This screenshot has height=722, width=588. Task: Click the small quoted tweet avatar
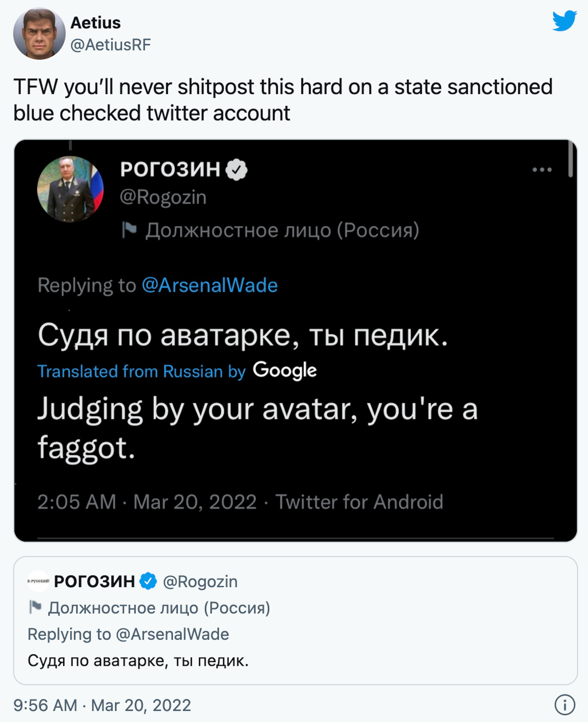(x=38, y=581)
